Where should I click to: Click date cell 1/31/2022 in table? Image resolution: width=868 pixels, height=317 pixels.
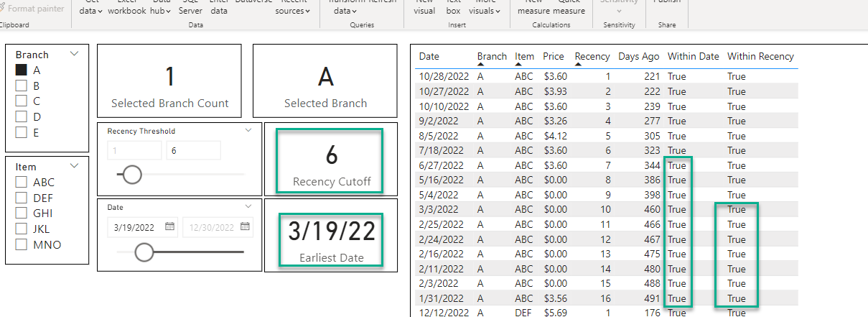click(x=440, y=298)
